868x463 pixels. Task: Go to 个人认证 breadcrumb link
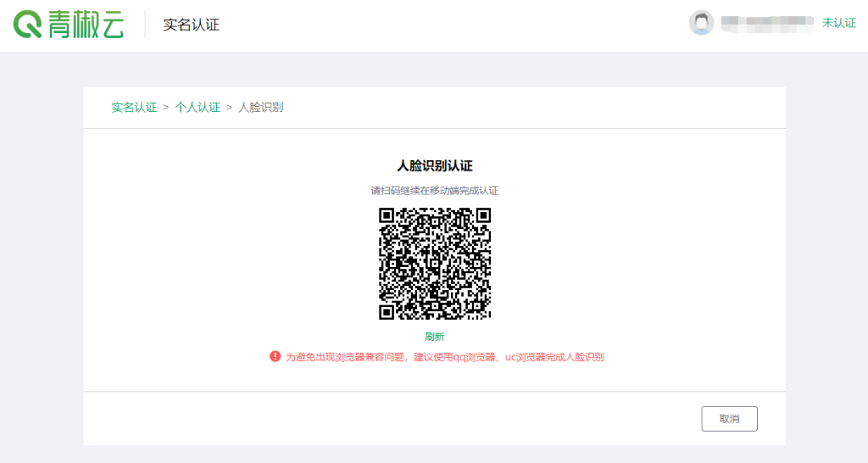(x=198, y=108)
